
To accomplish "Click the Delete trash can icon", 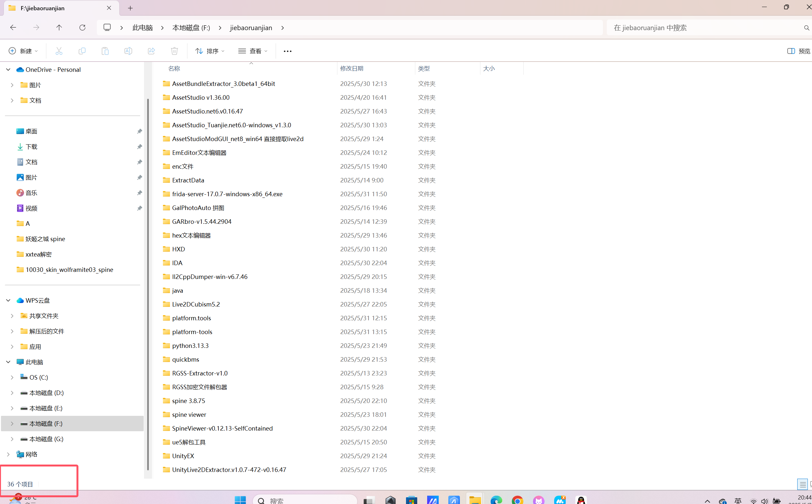I will [174, 51].
